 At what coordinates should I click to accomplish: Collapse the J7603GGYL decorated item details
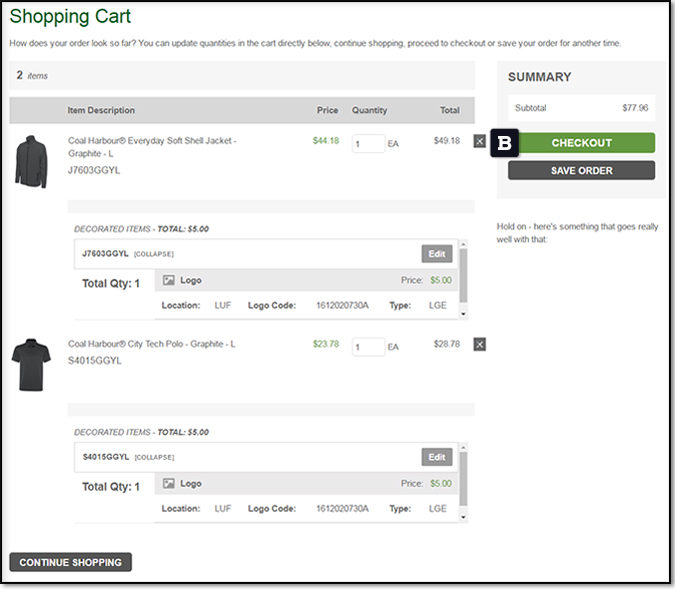pos(154,254)
